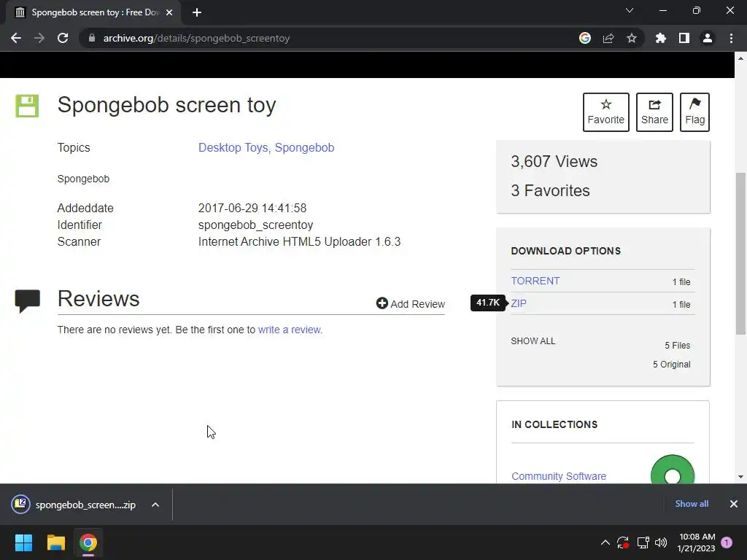Open the Chrome profile icon

click(708, 38)
